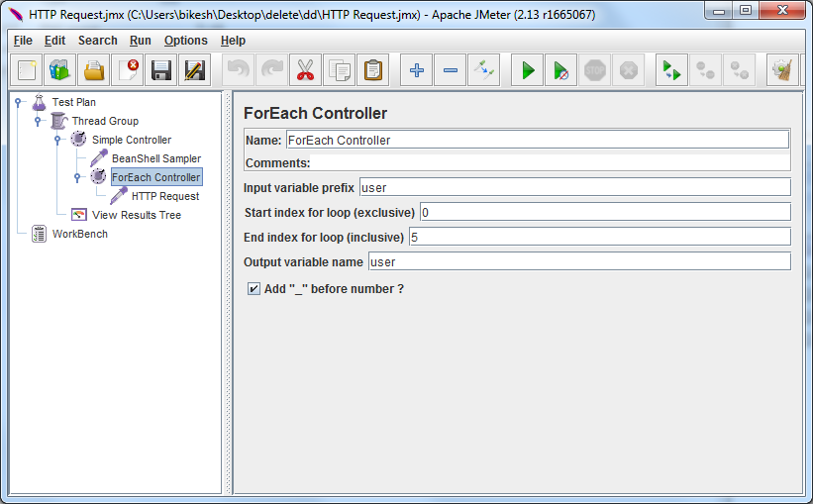
Task: Click the Close test plan icon
Action: (x=128, y=70)
